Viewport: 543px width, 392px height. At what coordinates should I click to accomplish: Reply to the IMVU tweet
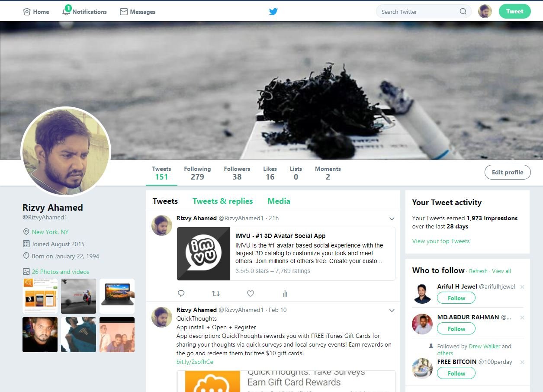[181, 293]
